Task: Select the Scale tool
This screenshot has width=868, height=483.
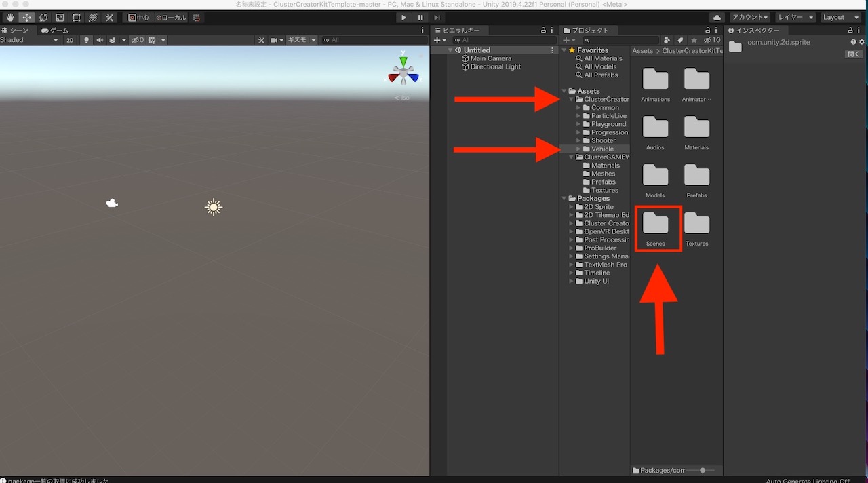Action: pos(60,17)
